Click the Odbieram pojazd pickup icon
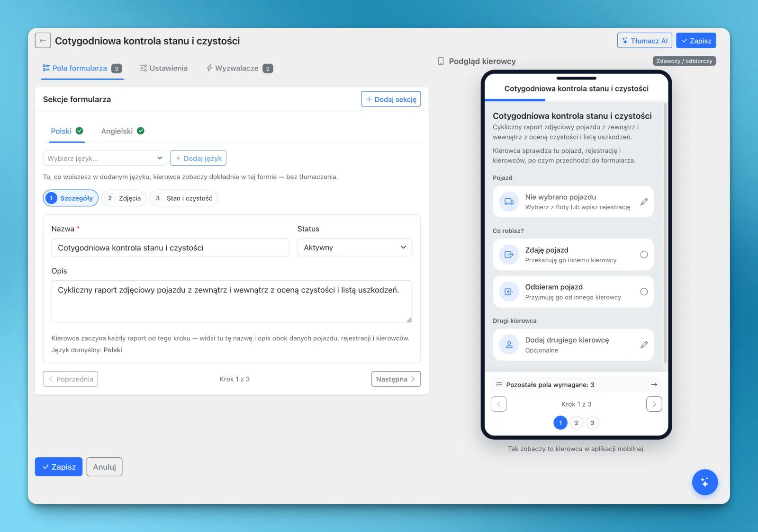Image resolution: width=758 pixels, height=532 pixels. point(509,292)
